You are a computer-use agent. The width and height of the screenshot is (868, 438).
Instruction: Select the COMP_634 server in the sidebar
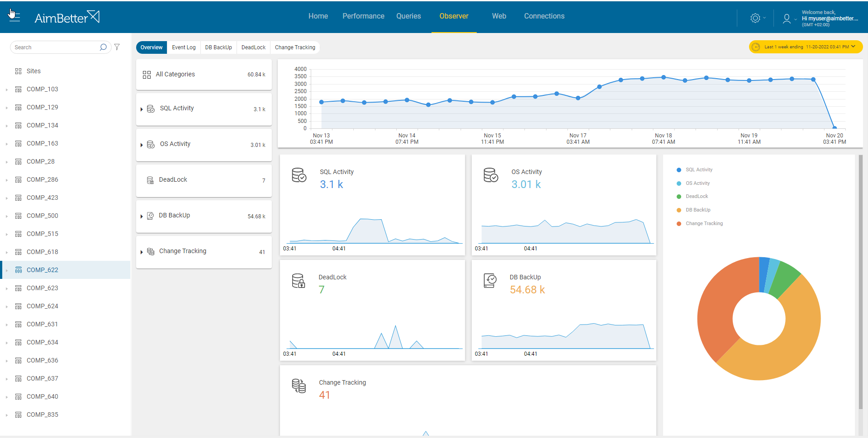pos(43,342)
